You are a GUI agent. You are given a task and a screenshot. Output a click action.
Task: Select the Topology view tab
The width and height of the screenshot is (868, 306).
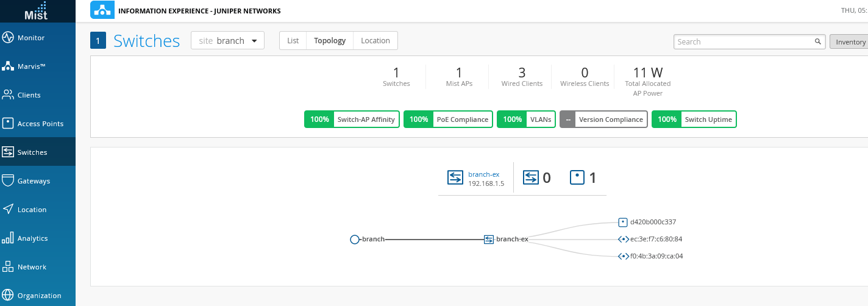tap(330, 41)
